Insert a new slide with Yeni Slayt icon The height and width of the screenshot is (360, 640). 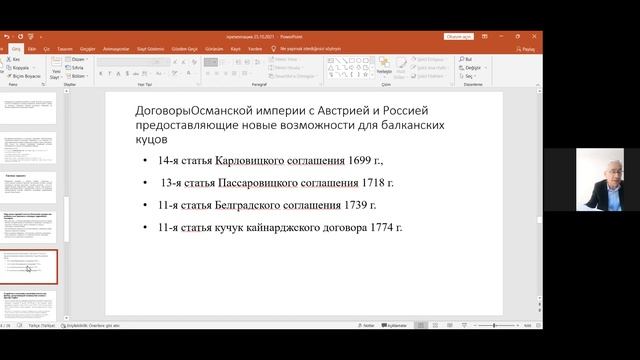(56, 62)
